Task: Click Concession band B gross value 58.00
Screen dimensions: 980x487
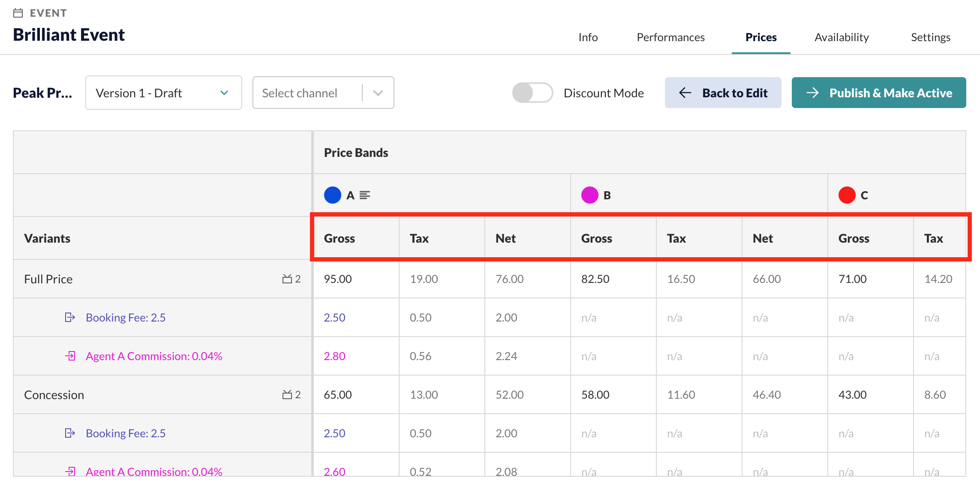Action: pos(595,395)
